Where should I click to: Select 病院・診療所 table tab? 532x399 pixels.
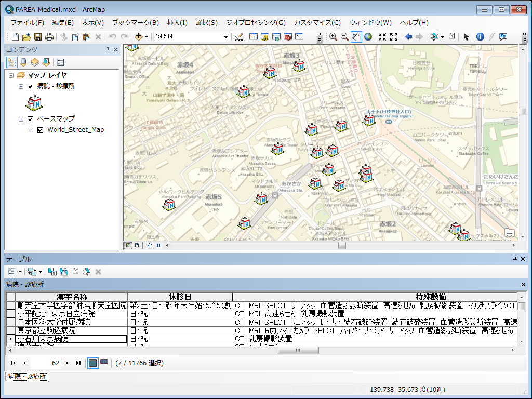[27, 376]
